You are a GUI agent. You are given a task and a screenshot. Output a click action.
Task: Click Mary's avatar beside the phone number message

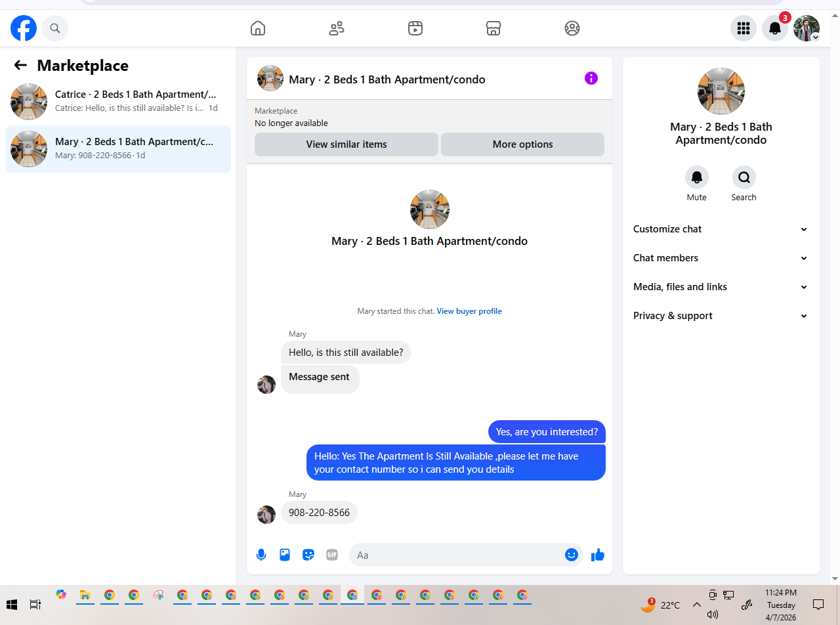click(x=266, y=515)
